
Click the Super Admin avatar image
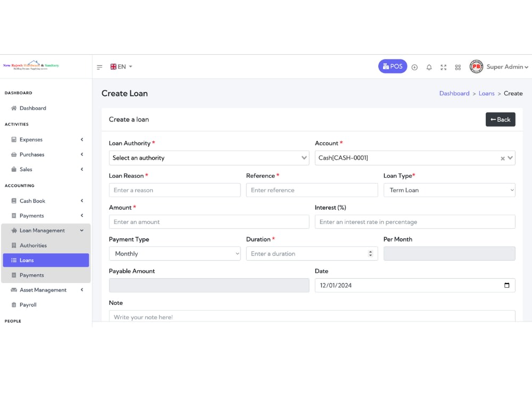tap(476, 66)
